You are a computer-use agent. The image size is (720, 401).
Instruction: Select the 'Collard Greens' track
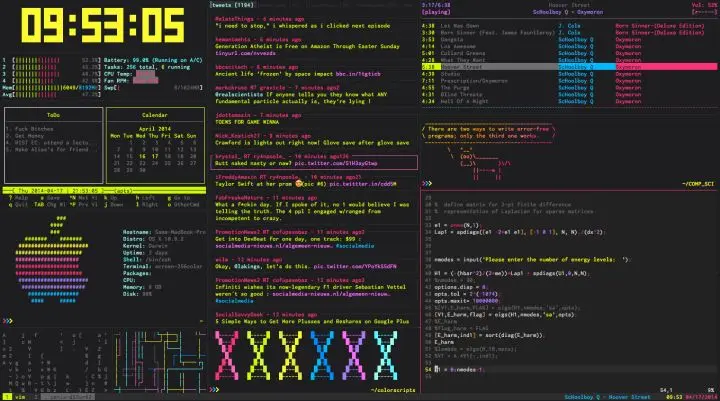coord(463,53)
